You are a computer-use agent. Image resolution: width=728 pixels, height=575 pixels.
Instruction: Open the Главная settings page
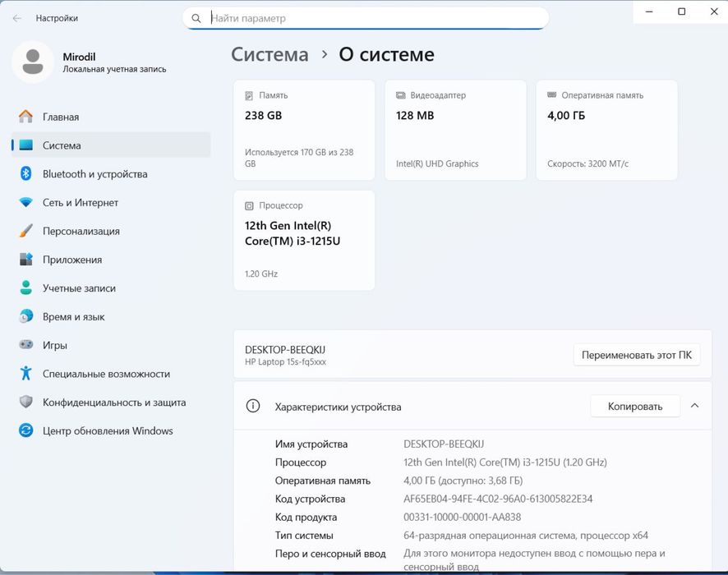tap(110, 117)
